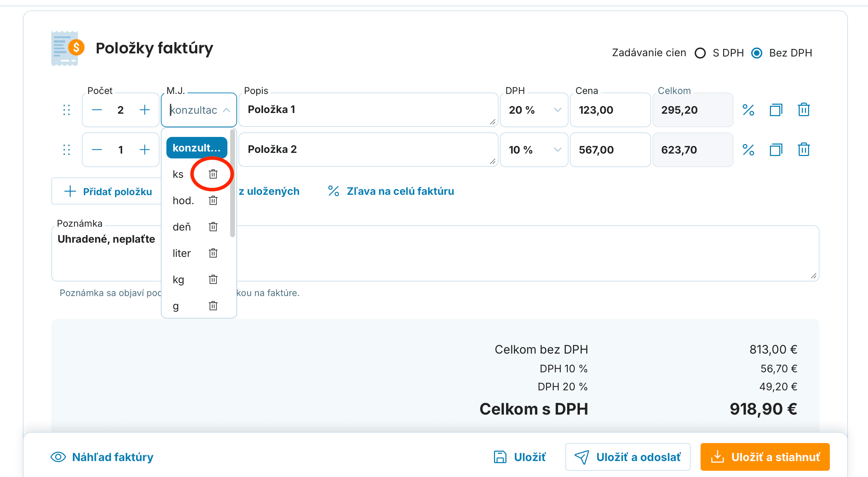The height and width of the screenshot is (477, 868).
Task: Edit the Poznámka note text area
Action: 435,253
